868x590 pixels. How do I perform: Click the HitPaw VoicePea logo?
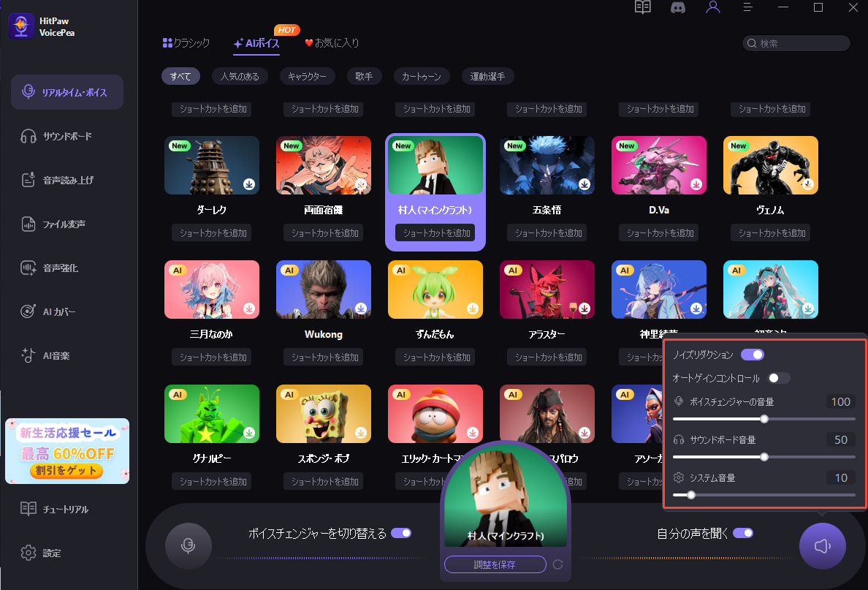tap(21, 26)
